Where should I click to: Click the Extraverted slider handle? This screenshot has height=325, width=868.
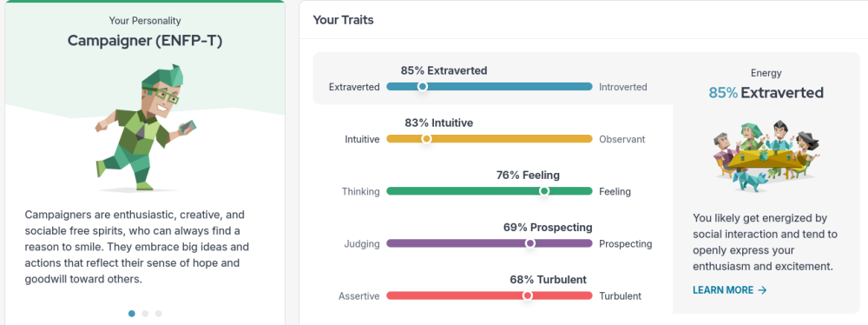point(423,87)
